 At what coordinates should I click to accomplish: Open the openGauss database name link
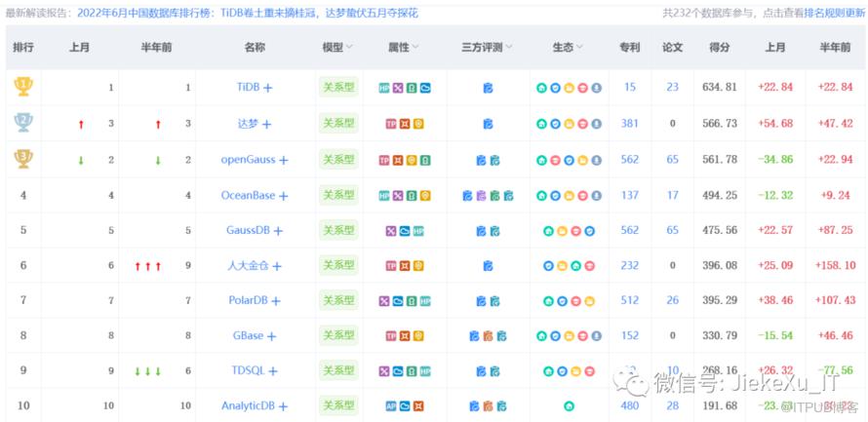point(248,159)
